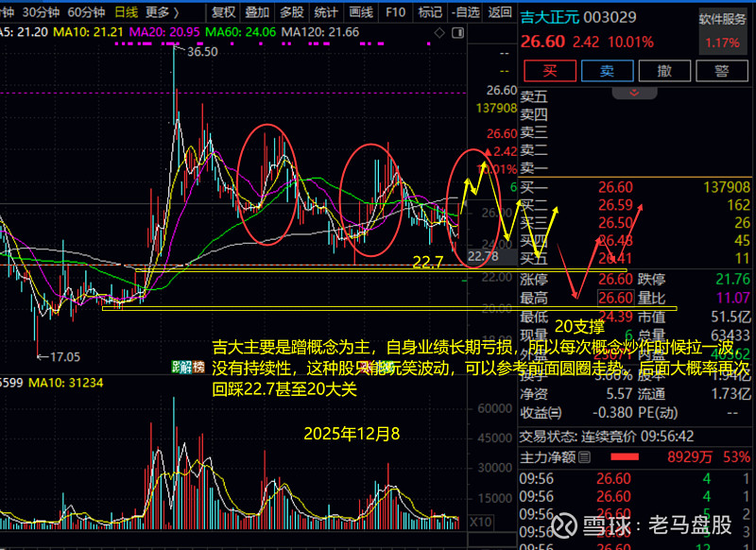This screenshot has height=550, width=756.
Task: Click the 叠加 overlay toolbar button
Action: (257, 12)
